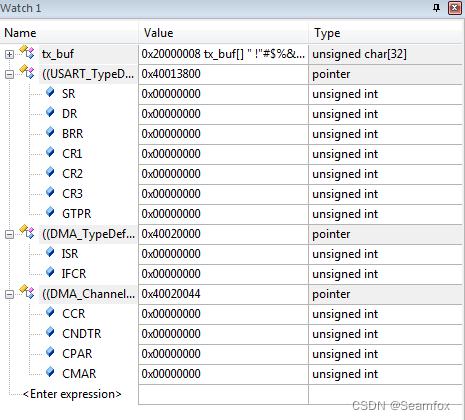Click the ISR row value cell
The height and width of the screenshot is (420, 465).
coord(223,254)
